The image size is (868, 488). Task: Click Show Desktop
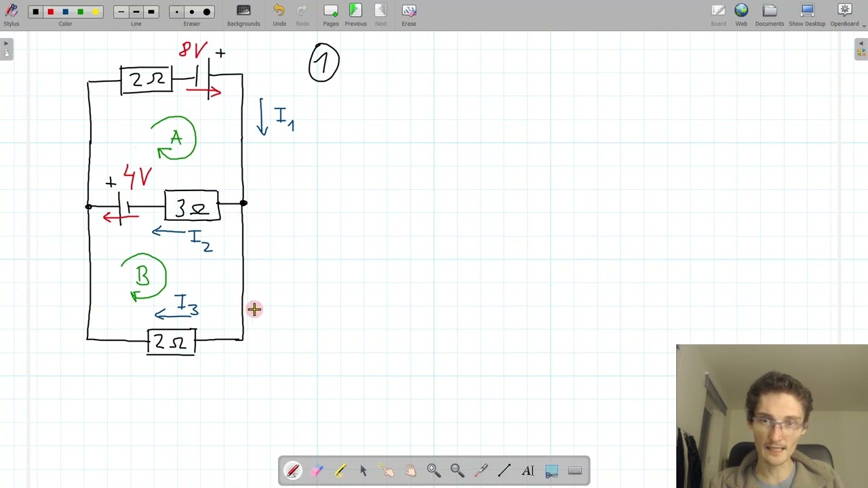click(807, 15)
